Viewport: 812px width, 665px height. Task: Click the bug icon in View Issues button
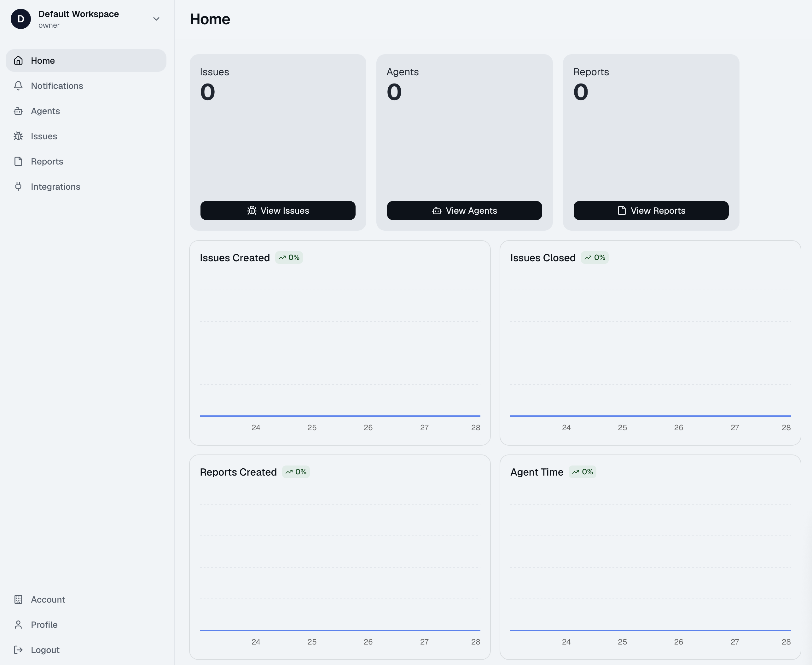coord(252,211)
